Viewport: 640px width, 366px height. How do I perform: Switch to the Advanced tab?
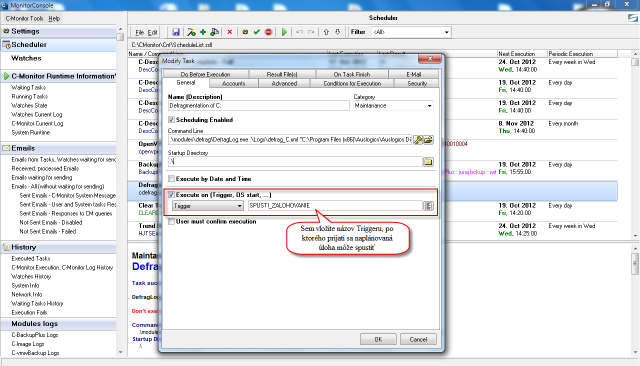click(284, 83)
